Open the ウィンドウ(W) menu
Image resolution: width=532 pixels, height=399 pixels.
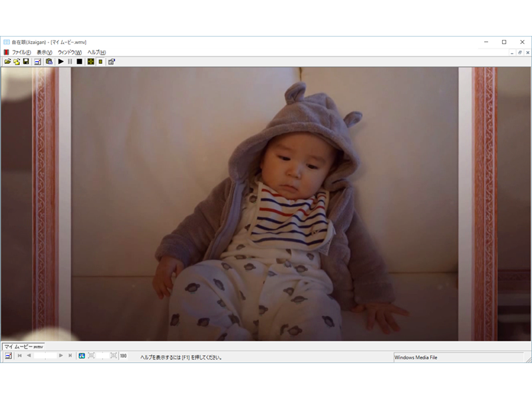point(70,52)
